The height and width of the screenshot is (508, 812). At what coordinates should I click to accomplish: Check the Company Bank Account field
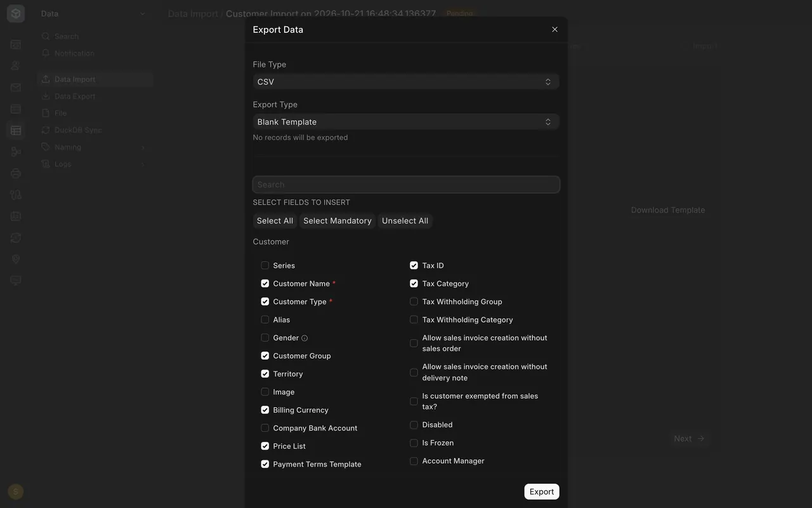pos(265,428)
